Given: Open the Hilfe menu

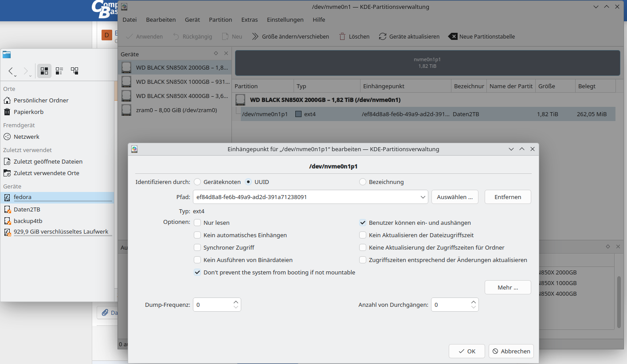Looking at the screenshot, I should coord(319,20).
